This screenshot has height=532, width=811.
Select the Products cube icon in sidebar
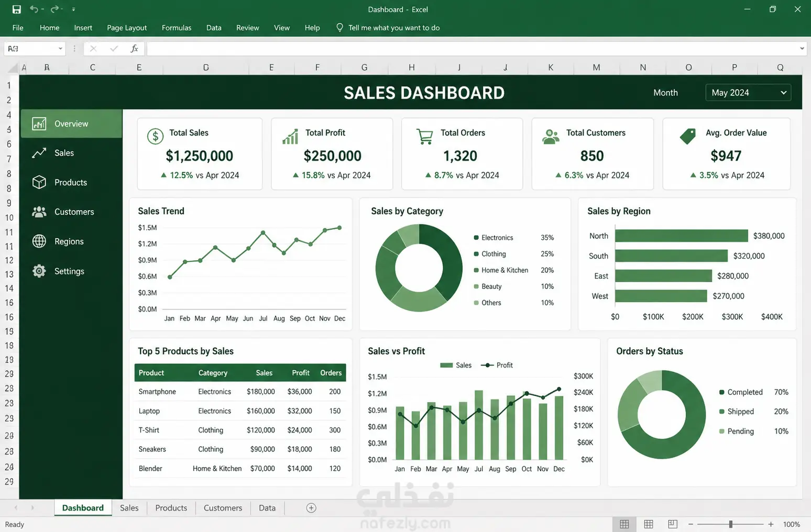pyautogui.click(x=39, y=182)
